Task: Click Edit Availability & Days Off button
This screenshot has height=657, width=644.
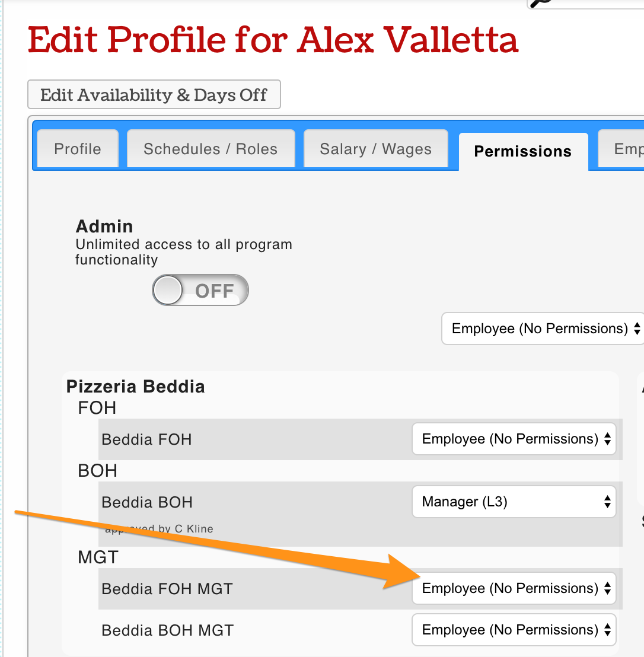Action: pyautogui.click(x=154, y=95)
